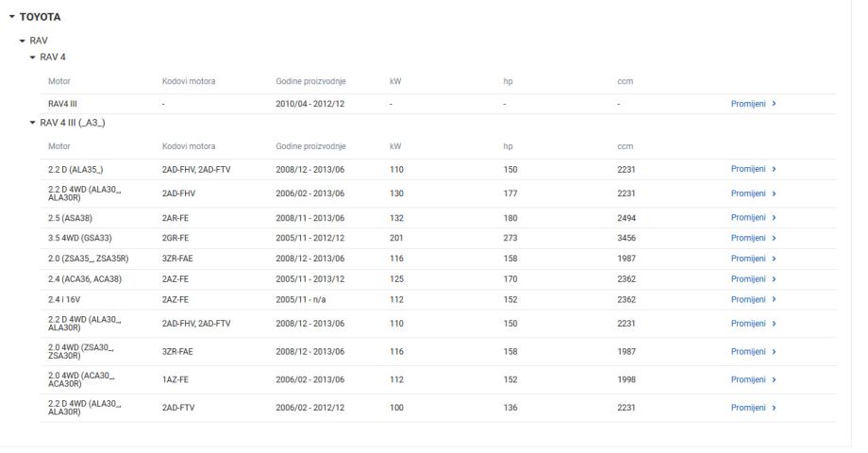868x453 pixels.
Task: Click the kW value '201'
Action: 396,238
